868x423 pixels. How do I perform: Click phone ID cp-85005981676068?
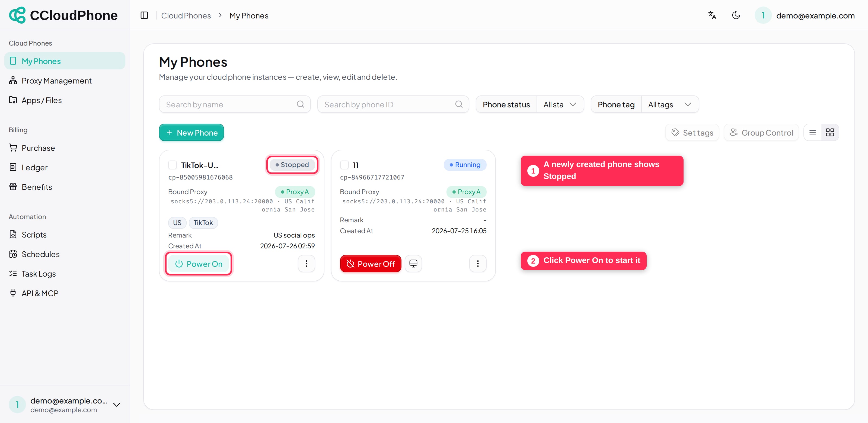200,177
